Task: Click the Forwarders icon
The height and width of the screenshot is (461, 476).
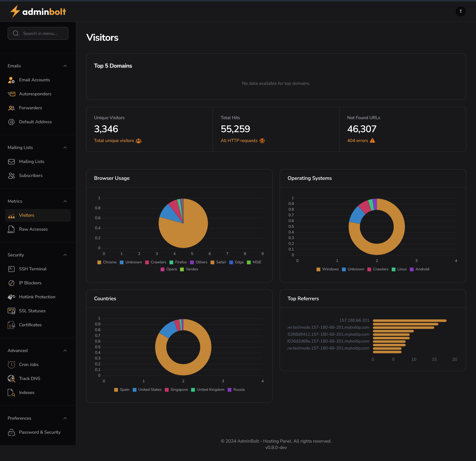Action: tap(11, 108)
